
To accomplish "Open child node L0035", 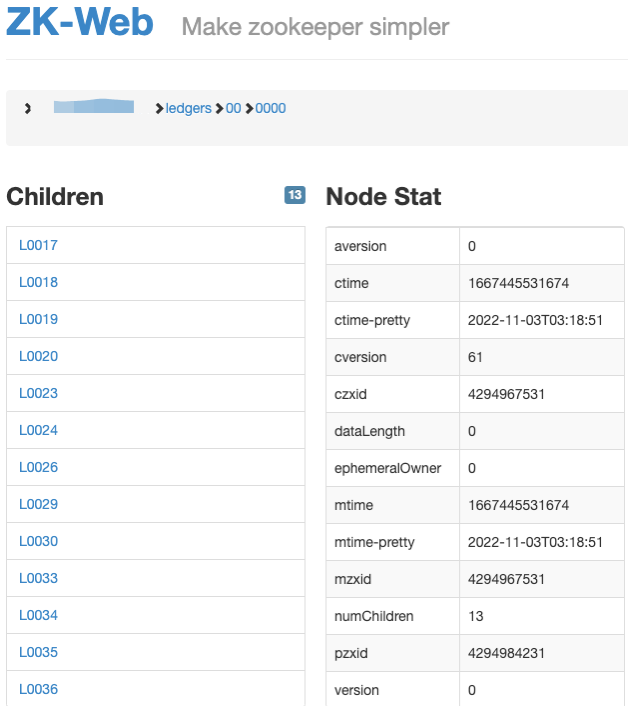I will click(x=39, y=652).
